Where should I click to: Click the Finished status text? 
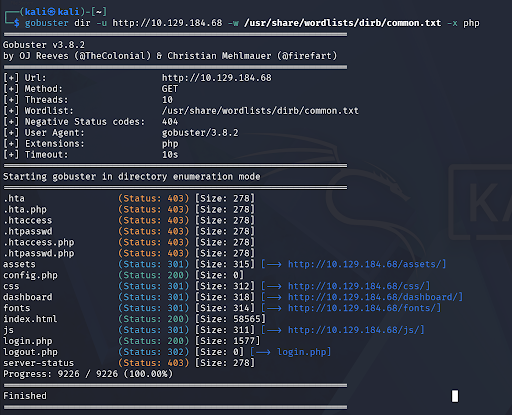[x=25, y=396]
